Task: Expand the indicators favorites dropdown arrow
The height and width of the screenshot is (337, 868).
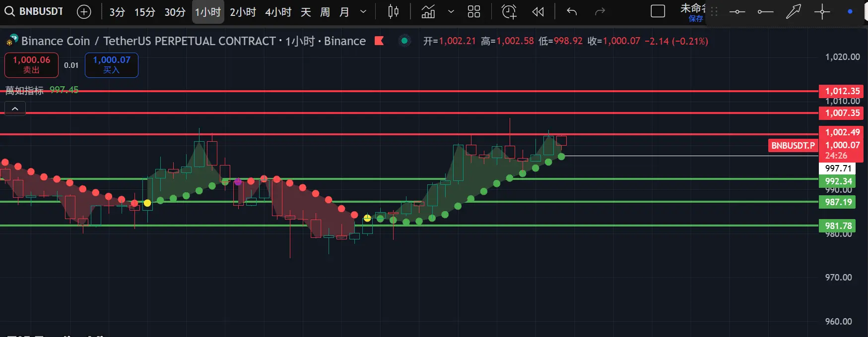Action: point(451,12)
